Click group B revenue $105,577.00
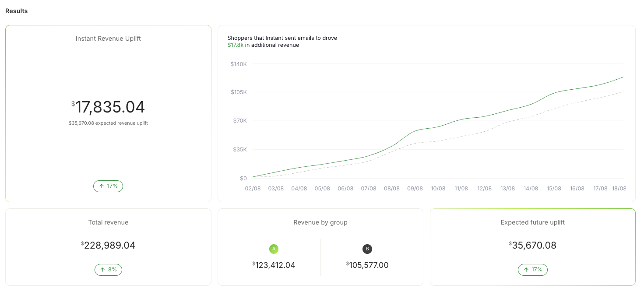Screen dimensions: 644x295 (367, 265)
